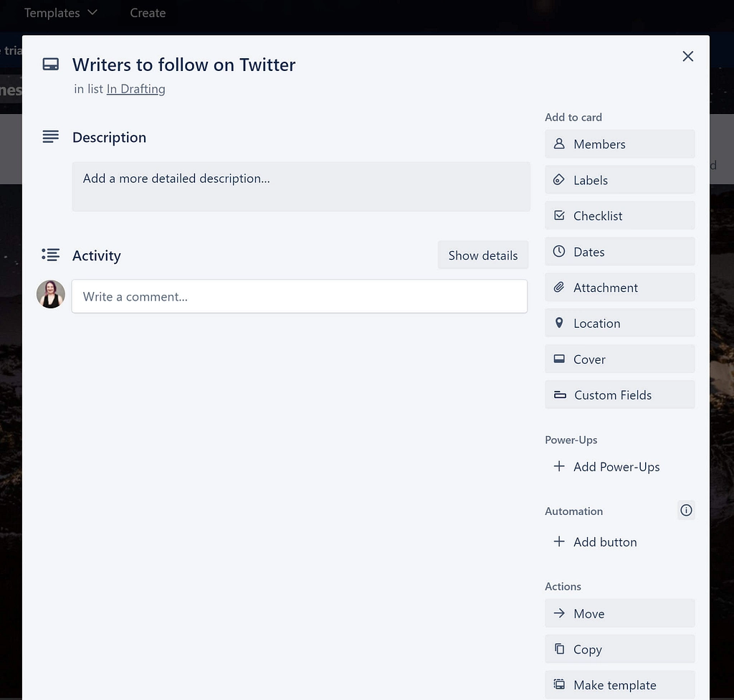Viewport: 734px width, 700px height.
Task: Add a Checklist to the card
Action: coord(619,216)
